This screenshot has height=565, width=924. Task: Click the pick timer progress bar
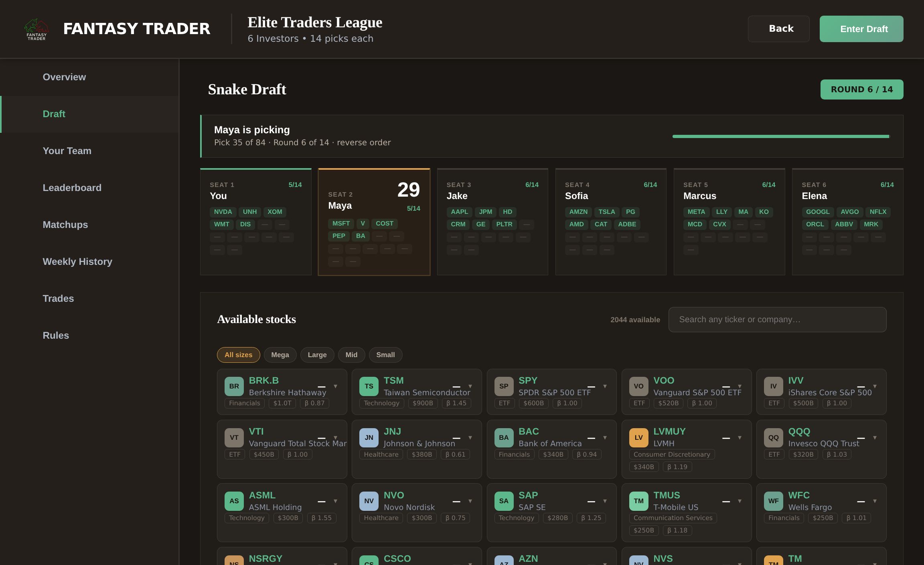click(781, 136)
